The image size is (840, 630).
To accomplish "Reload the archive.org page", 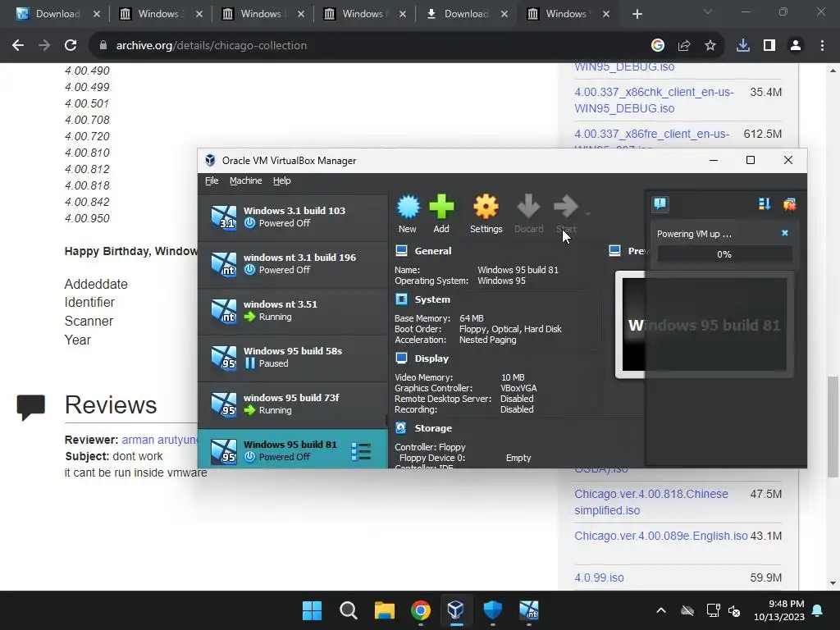I will pyautogui.click(x=71, y=46).
